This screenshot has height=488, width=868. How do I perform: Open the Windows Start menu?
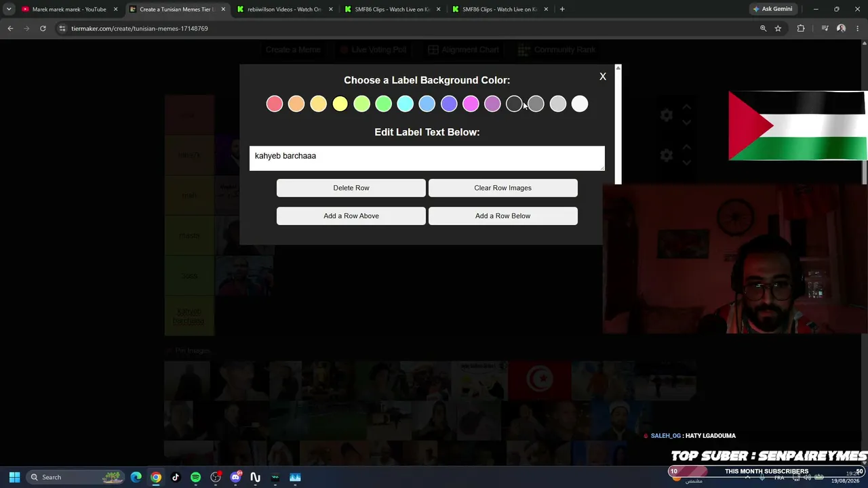(14, 477)
